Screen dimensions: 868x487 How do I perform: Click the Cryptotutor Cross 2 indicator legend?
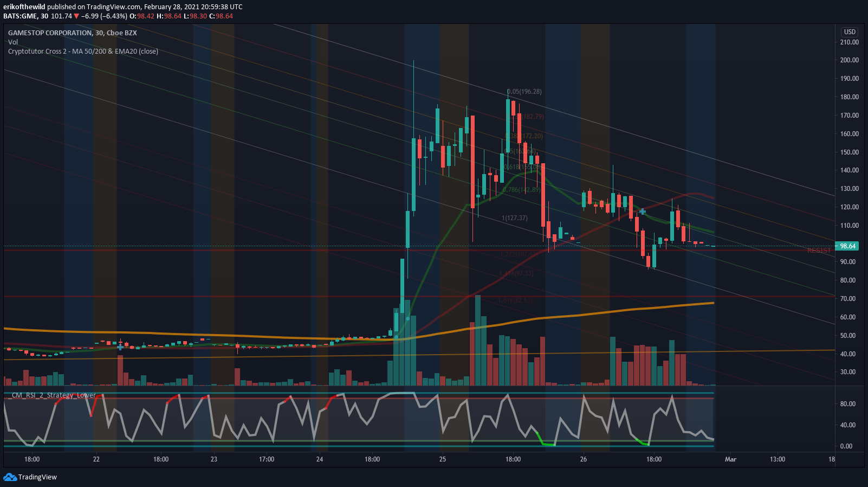point(83,52)
